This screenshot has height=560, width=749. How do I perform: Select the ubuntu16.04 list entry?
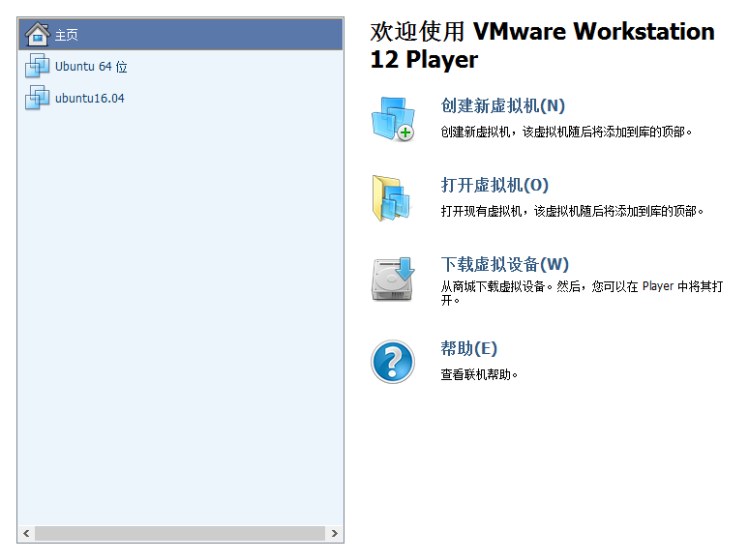pyautogui.click(x=181, y=98)
